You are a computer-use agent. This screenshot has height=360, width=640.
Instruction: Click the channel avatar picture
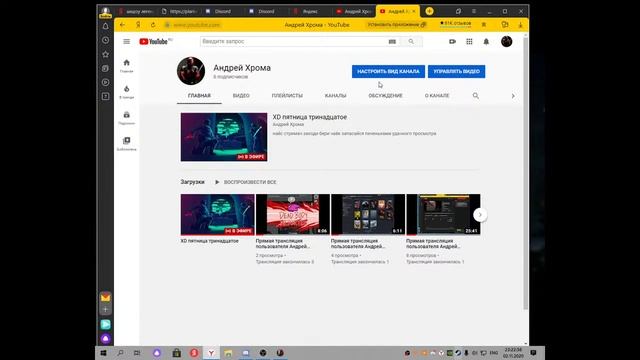[x=191, y=71]
